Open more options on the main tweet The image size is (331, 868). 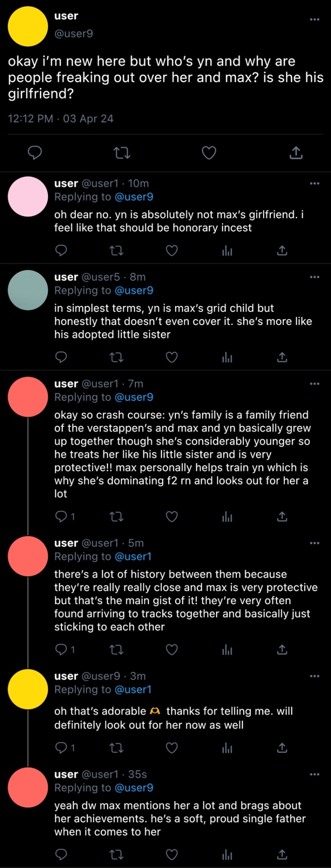(315, 19)
